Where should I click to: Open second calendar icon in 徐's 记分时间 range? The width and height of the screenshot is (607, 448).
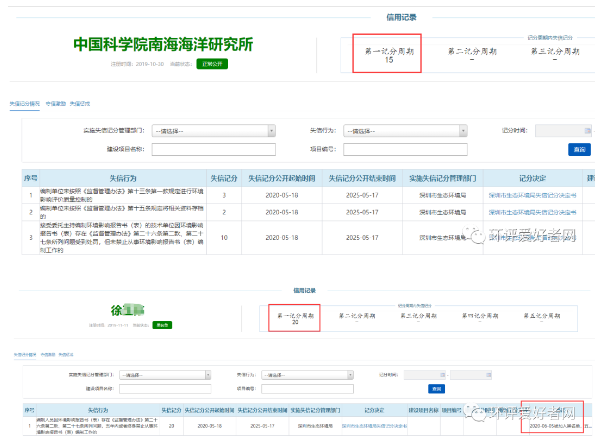click(489, 375)
